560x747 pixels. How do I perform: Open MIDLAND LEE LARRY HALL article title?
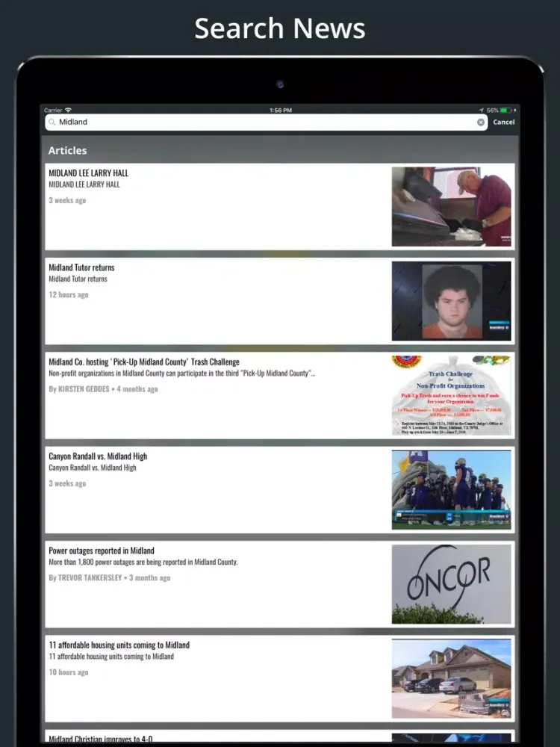click(x=89, y=173)
